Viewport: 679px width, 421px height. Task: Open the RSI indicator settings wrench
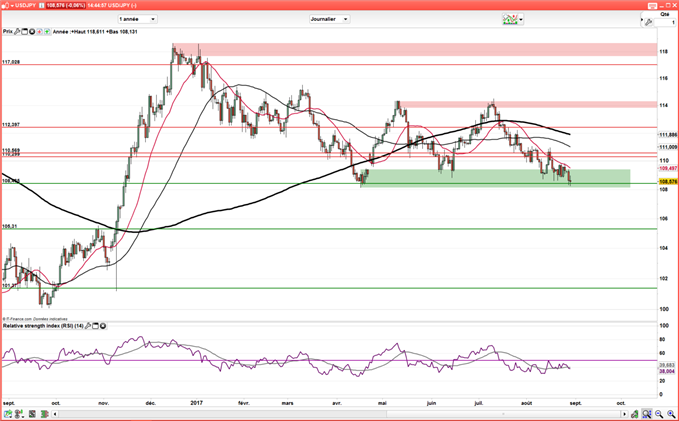coord(88,326)
